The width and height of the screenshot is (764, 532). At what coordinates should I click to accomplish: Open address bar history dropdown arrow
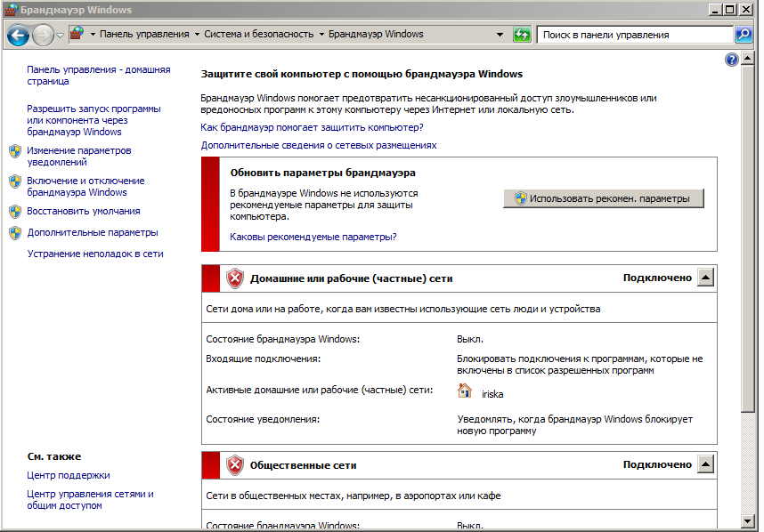click(x=500, y=35)
